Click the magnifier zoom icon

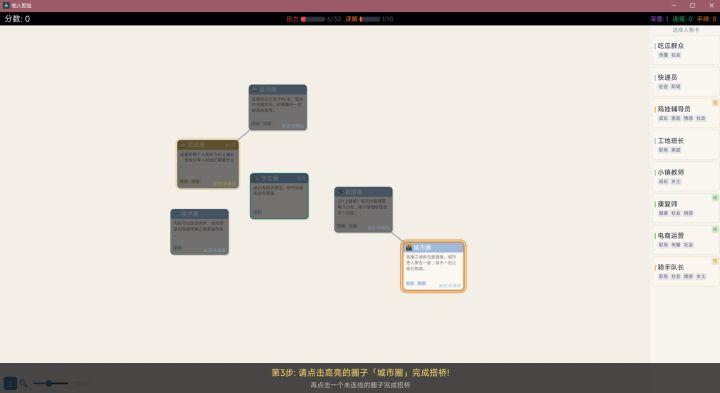pos(23,383)
